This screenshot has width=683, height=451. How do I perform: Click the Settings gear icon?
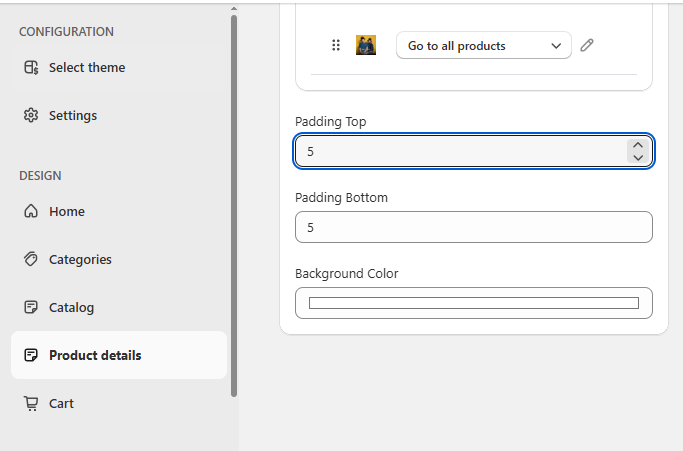[x=31, y=115]
